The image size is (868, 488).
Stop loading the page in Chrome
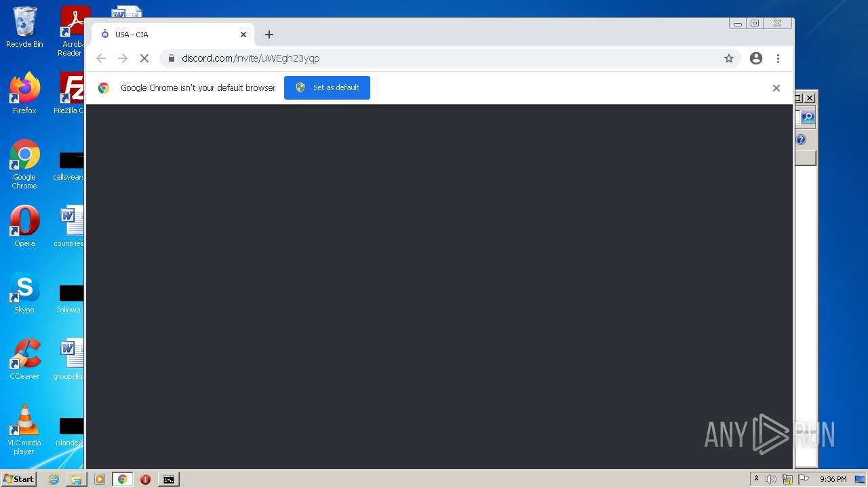144,58
